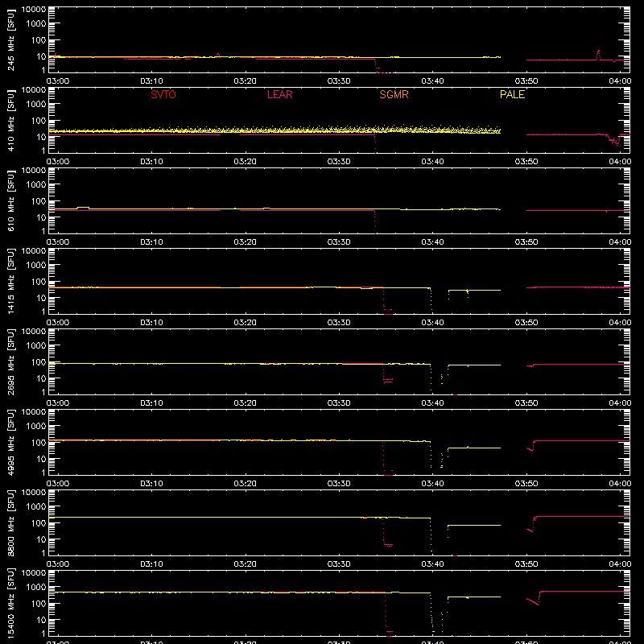Click the 04:00 time label under 410 MHz plot
Screen dimensions: 644x644
click(620, 162)
